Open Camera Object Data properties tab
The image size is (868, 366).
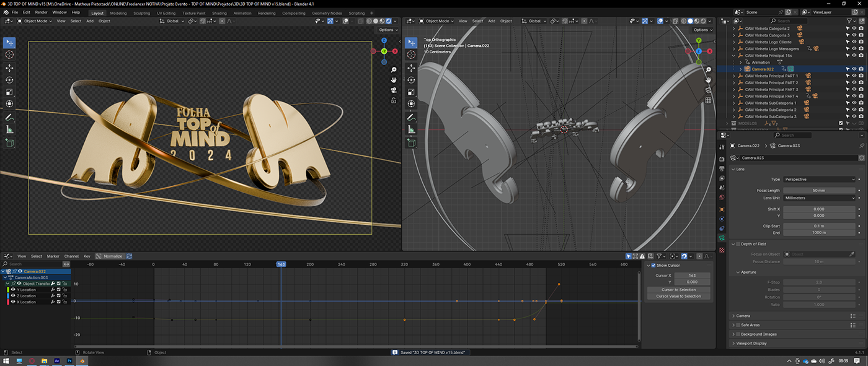pyautogui.click(x=722, y=238)
